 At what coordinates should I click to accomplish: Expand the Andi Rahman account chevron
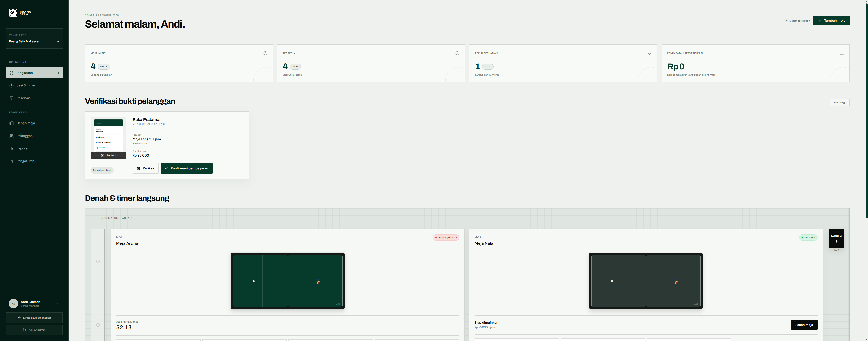[58, 304]
